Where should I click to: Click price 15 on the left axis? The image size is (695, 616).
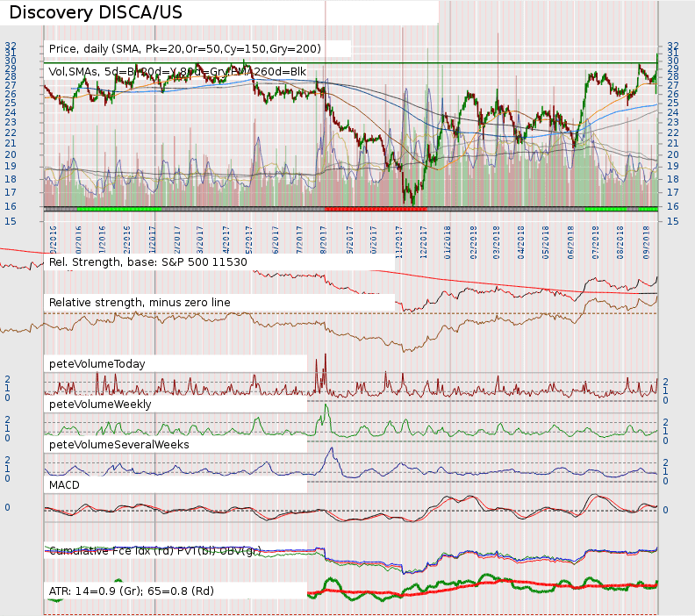pyautogui.click(x=11, y=221)
